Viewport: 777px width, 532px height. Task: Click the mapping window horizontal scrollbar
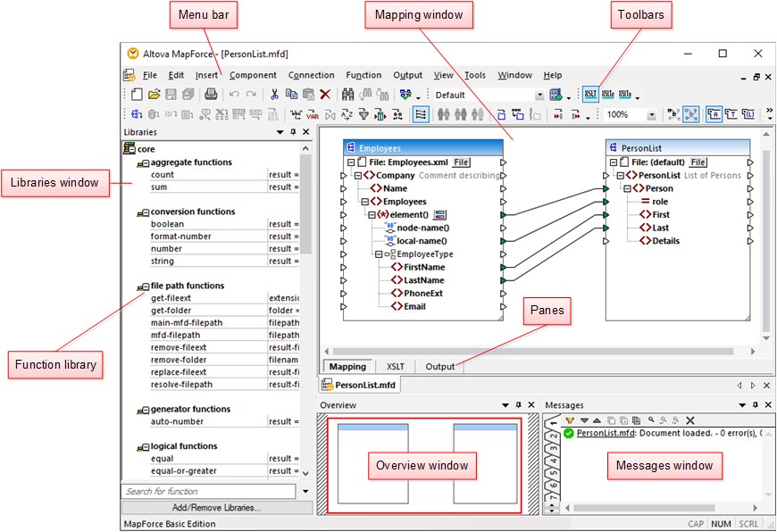532,351
